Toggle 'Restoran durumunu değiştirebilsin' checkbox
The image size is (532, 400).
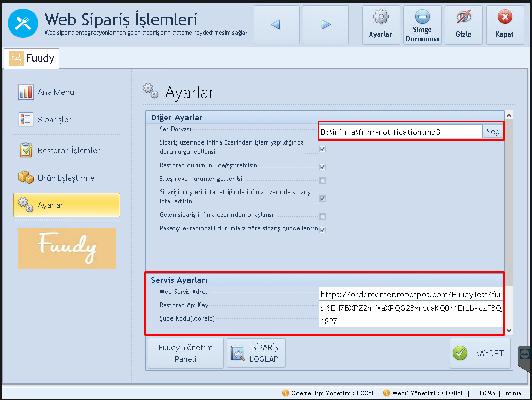(x=323, y=167)
